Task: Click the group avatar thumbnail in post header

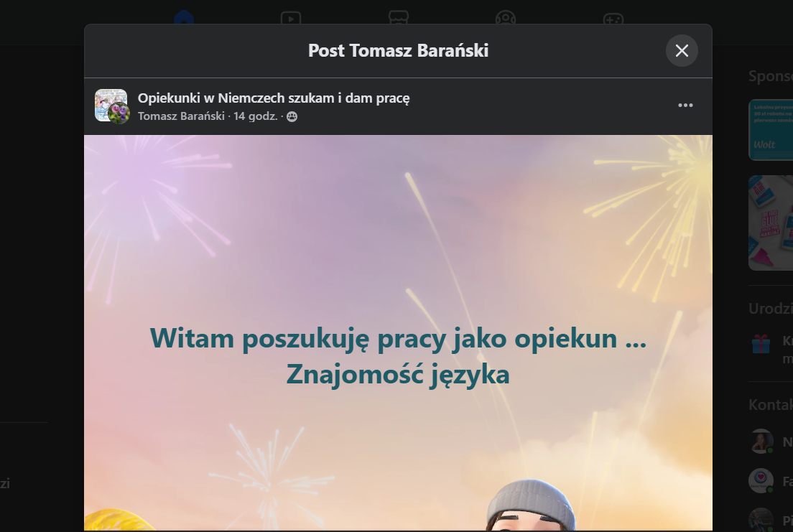Action: (x=111, y=106)
